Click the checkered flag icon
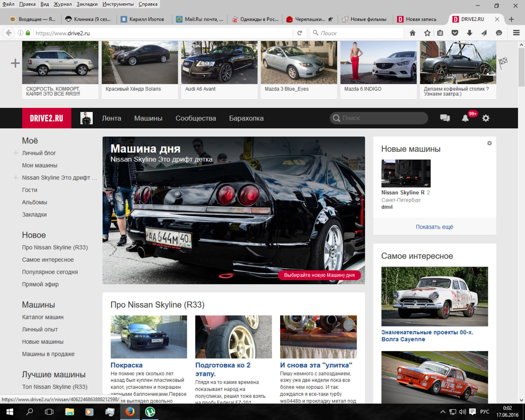 tap(503, 63)
